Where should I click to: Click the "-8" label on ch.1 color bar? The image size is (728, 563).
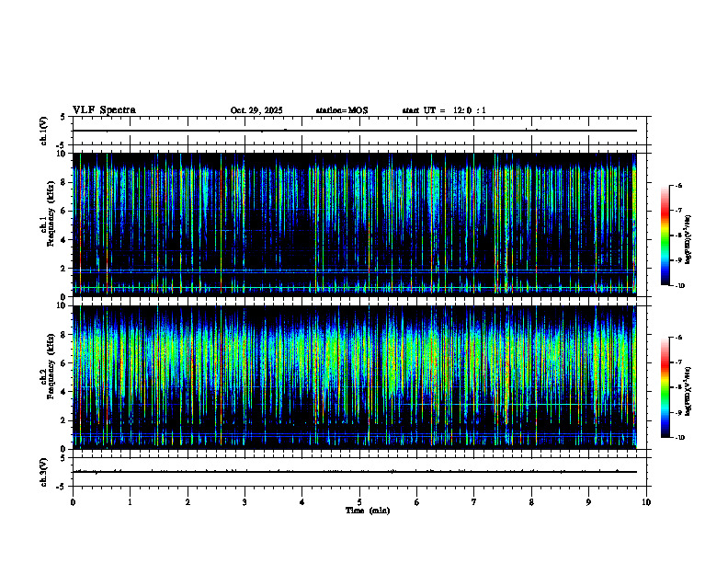click(x=678, y=236)
